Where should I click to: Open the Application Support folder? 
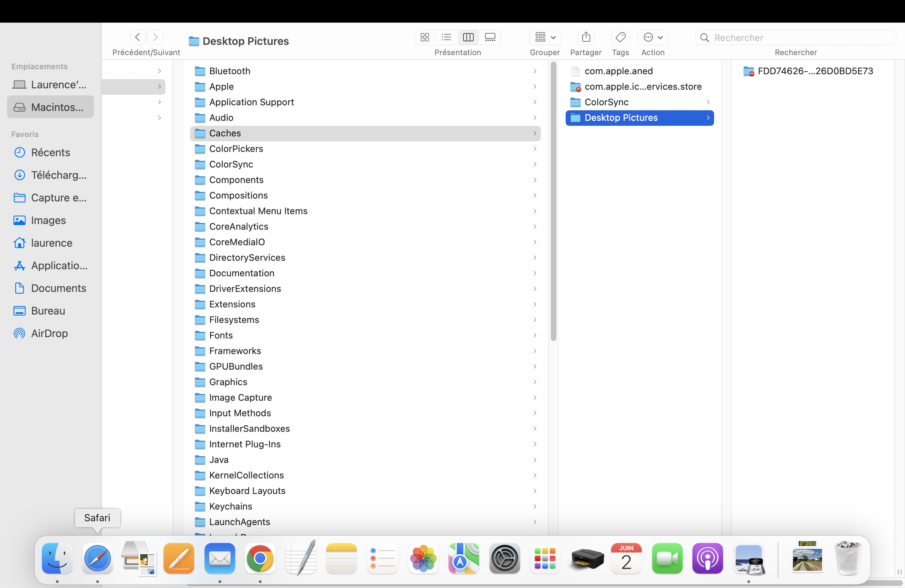point(251,102)
